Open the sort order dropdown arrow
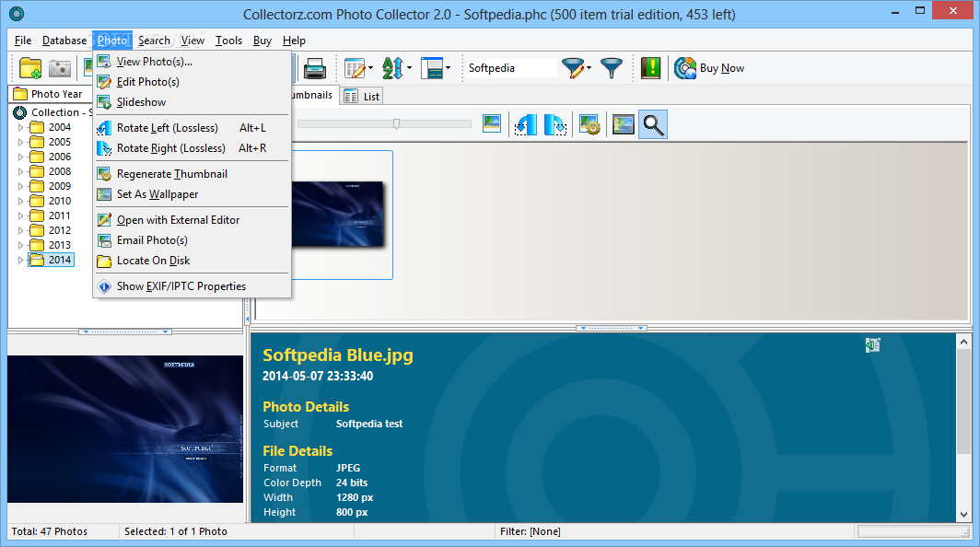 (x=409, y=68)
